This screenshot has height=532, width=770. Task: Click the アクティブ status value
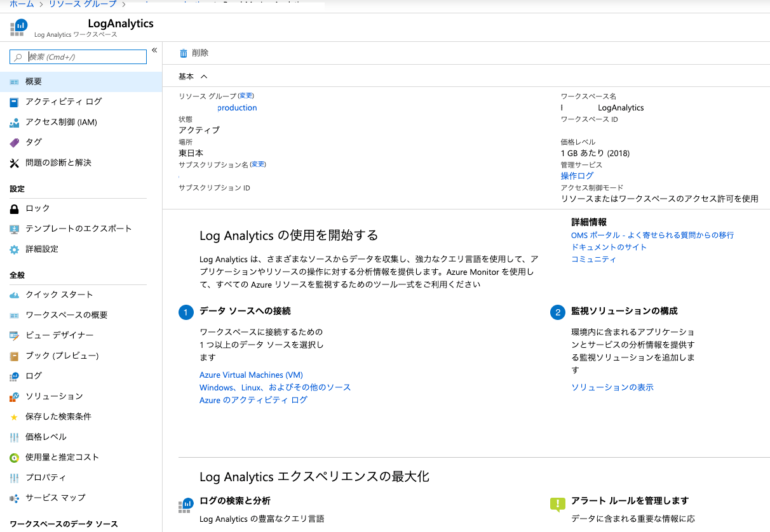(x=199, y=130)
